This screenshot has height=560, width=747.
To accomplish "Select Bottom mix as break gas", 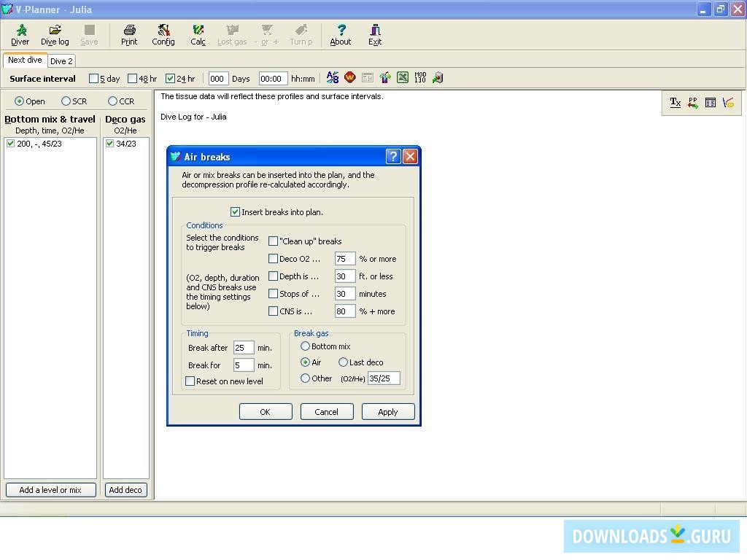I will (x=306, y=346).
